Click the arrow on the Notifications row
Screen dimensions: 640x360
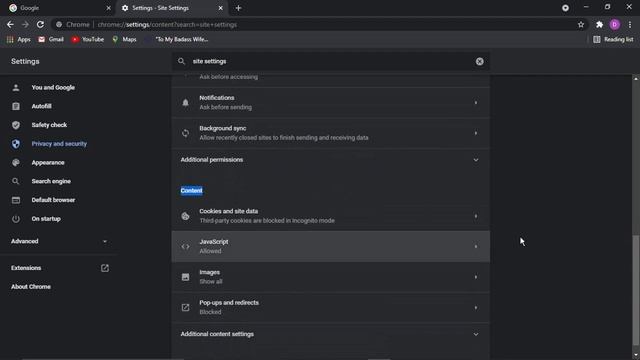point(476,102)
